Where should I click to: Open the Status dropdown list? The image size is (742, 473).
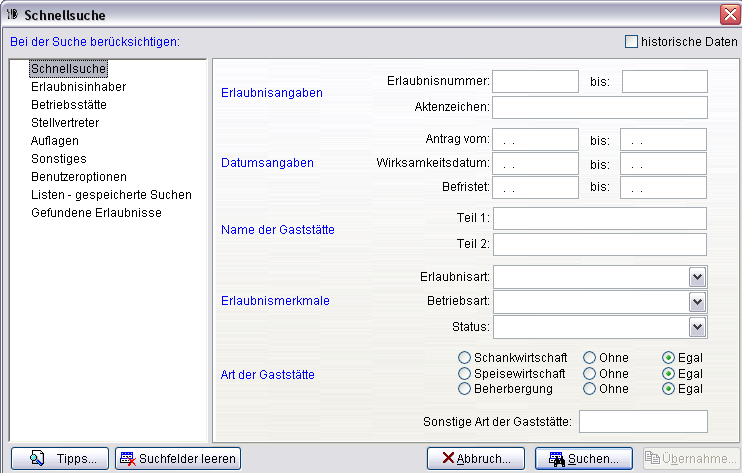[x=697, y=327]
